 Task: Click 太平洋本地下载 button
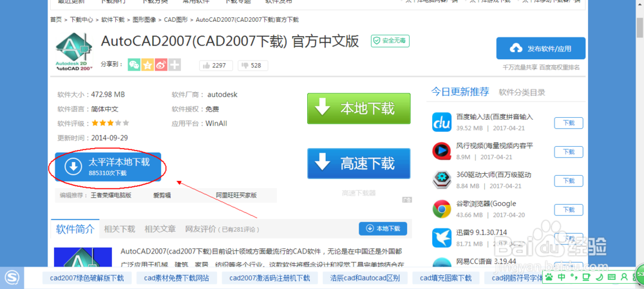[108, 167]
